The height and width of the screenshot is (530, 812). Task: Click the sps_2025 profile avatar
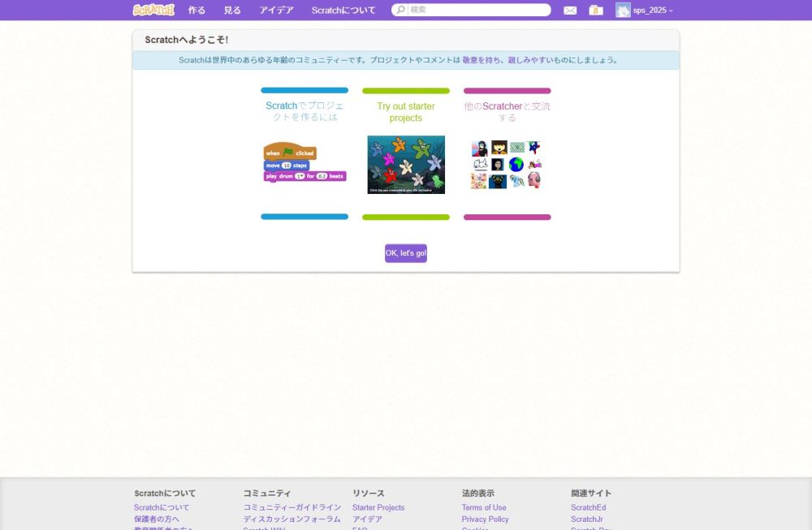coord(623,10)
